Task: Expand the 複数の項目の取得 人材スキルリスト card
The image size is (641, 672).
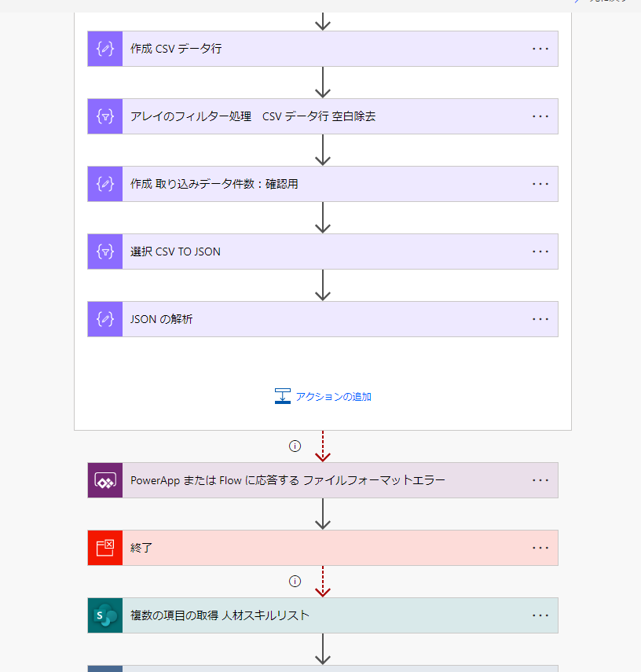Action: pyautogui.click(x=323, y=616)
